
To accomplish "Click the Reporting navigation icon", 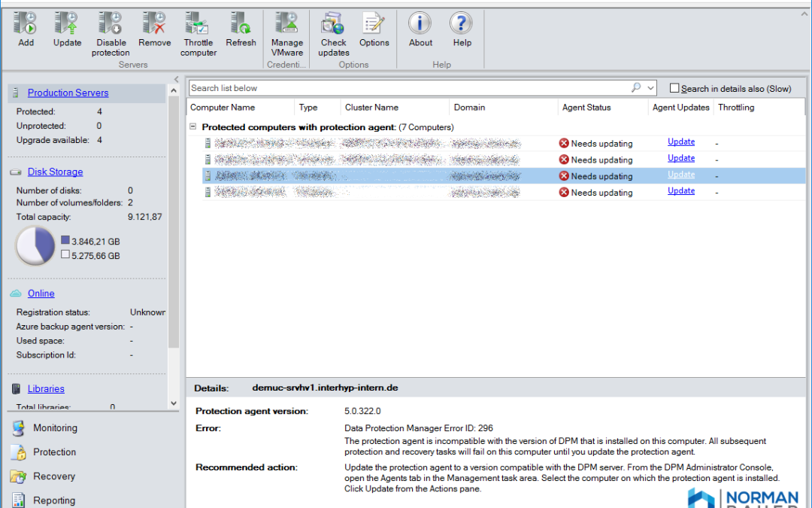I will click(x=19, y=500).
